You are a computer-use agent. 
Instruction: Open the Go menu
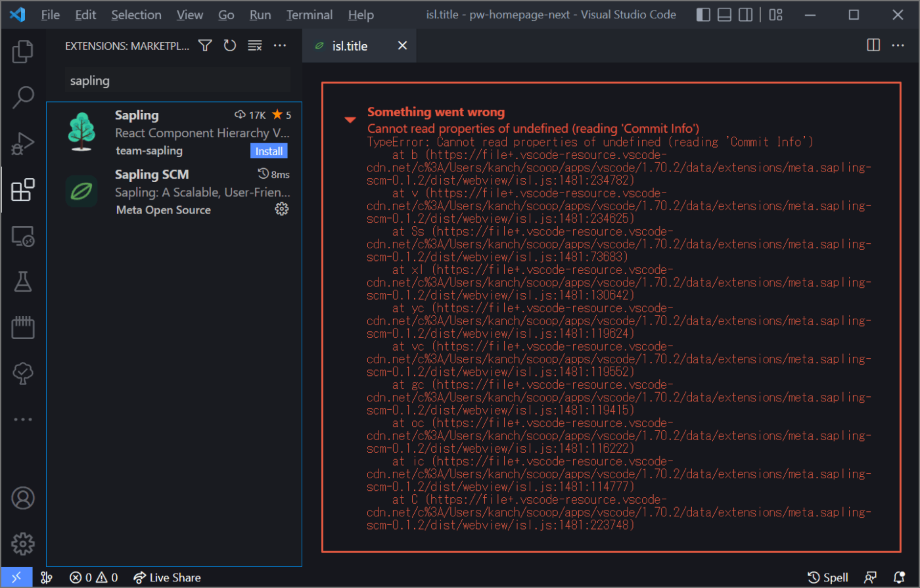point(226,14)
